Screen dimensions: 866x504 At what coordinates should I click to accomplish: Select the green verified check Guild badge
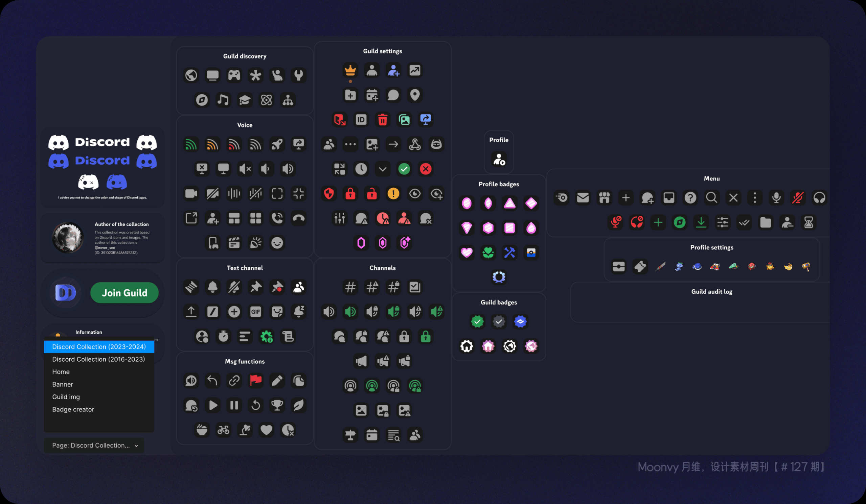pyautogui.click(x=477, y=321)
